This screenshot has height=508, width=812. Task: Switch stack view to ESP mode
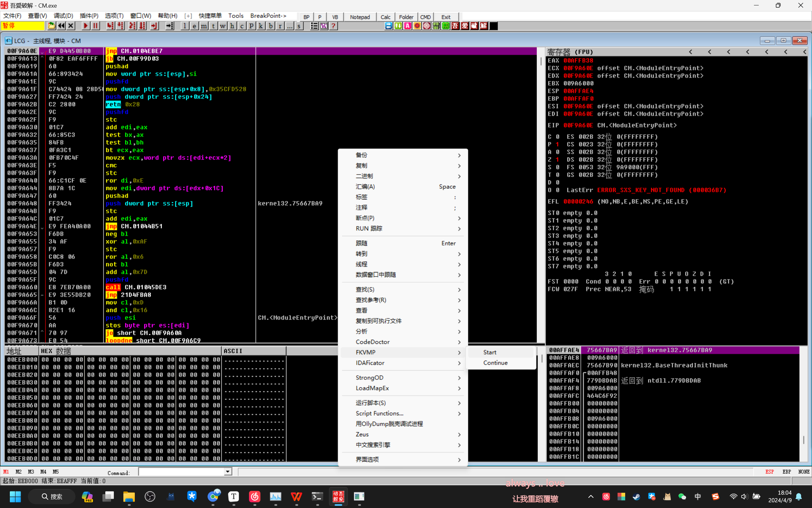[769, 472]
